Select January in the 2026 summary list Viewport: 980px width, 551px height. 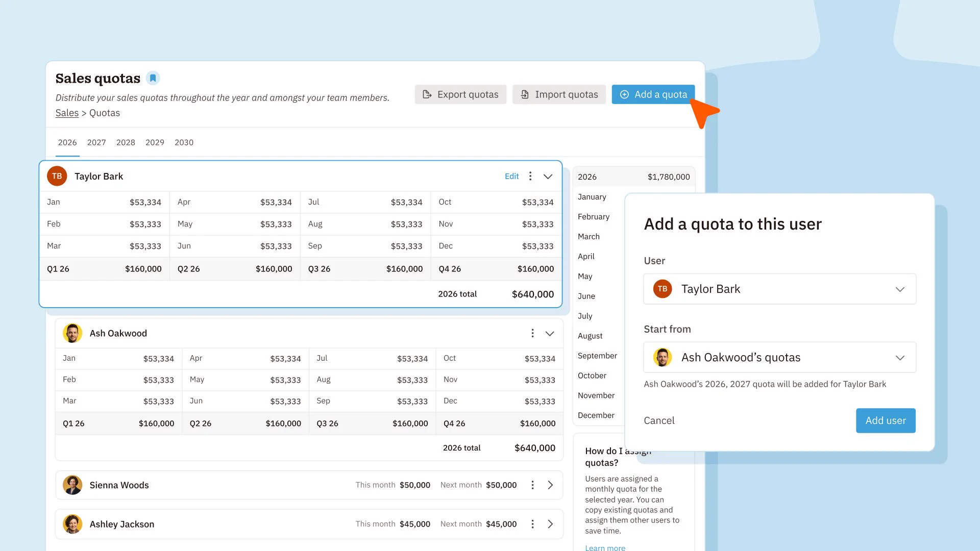point(592,197)
